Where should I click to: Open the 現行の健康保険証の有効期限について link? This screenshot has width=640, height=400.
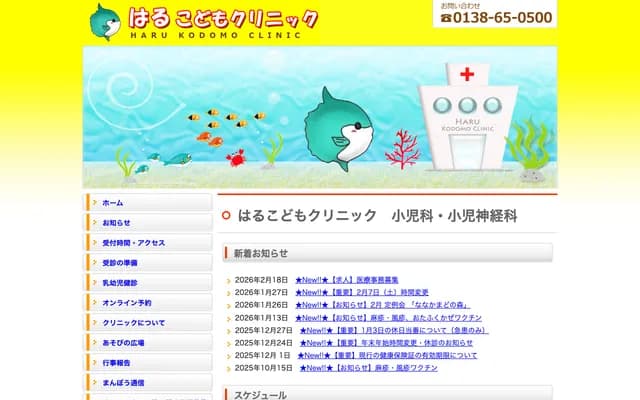pyautogui.click(x=387, y=356)
